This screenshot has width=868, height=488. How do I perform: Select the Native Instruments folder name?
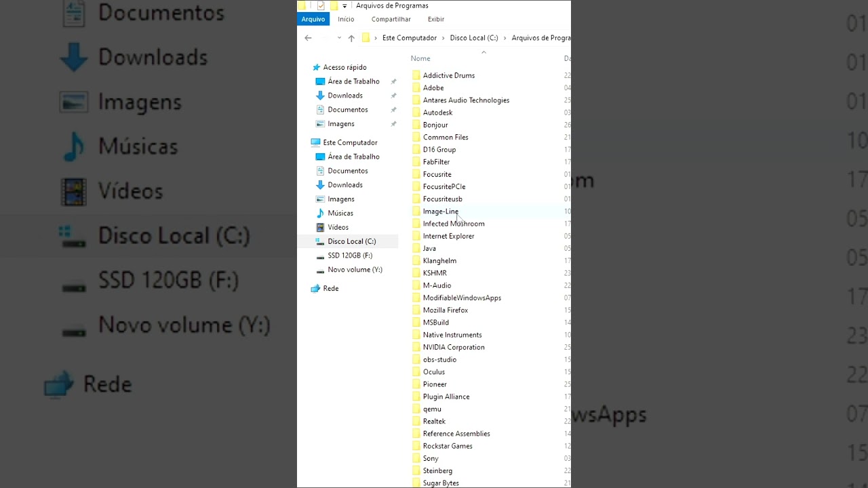[x=452, y=335]
